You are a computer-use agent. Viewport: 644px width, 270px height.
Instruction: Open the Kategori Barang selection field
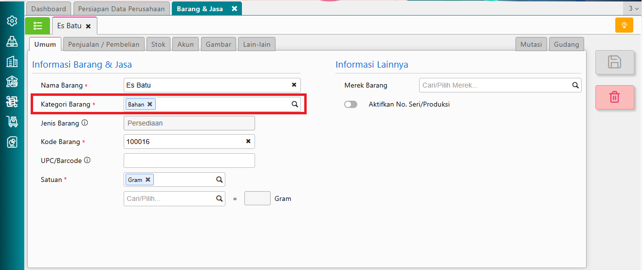[x=212, y=104]
